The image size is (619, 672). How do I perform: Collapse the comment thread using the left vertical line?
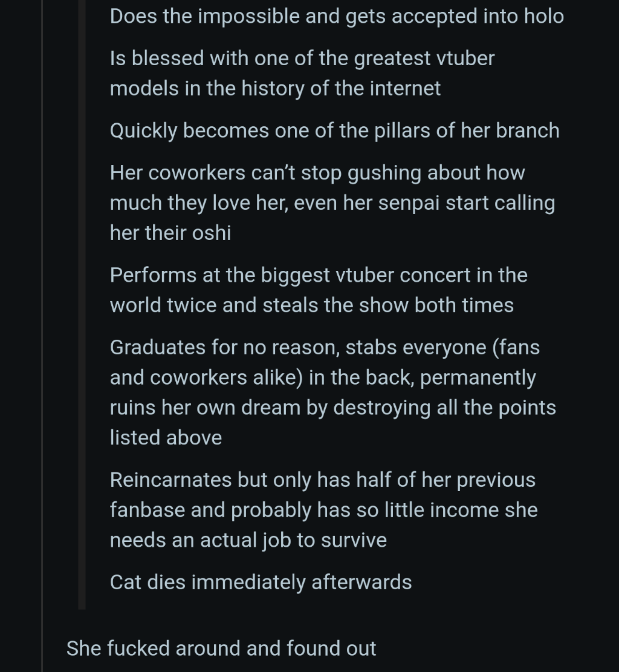tap(42, 336)
